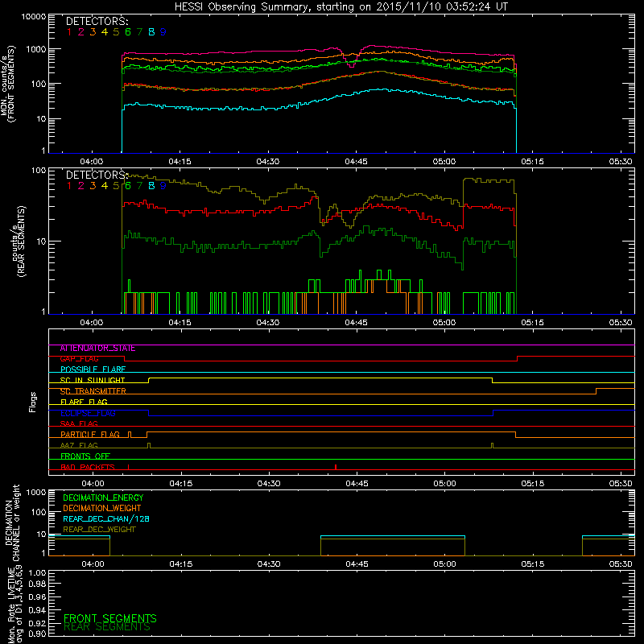Image resolution: width=644 pixels, height=644 pixels.
Task: Click 04:45 time label under front segments plot
Action: tap(356, 162)
